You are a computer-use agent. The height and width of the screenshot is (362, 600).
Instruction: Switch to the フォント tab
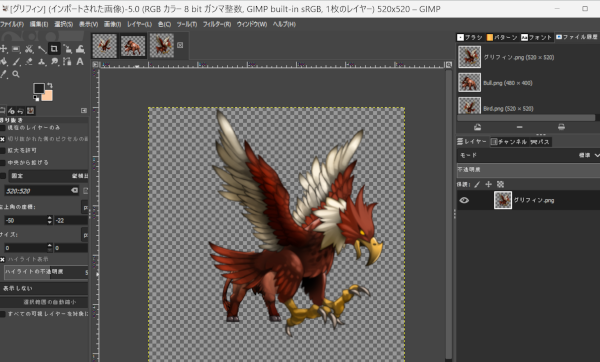coord(536,37)
